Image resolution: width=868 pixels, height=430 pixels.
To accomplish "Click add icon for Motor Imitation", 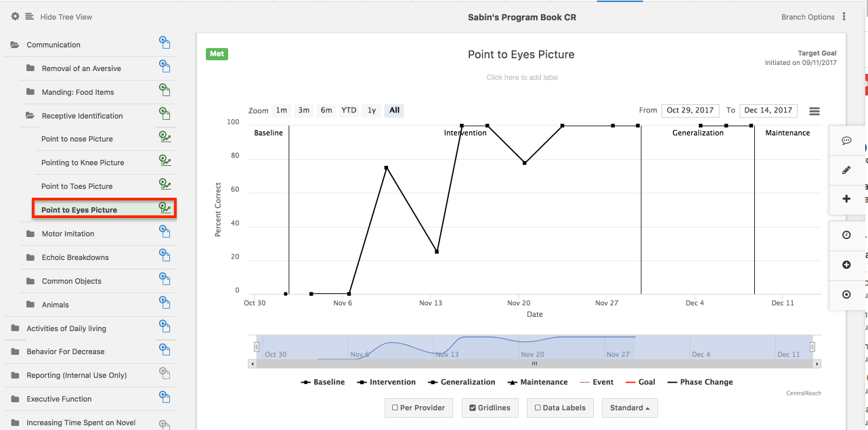I will [x=164, y=232].
